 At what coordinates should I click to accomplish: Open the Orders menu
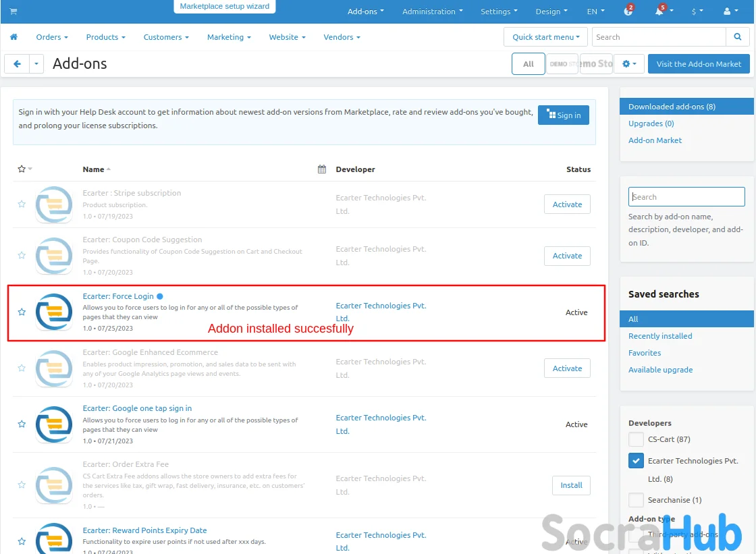[51, 37]
